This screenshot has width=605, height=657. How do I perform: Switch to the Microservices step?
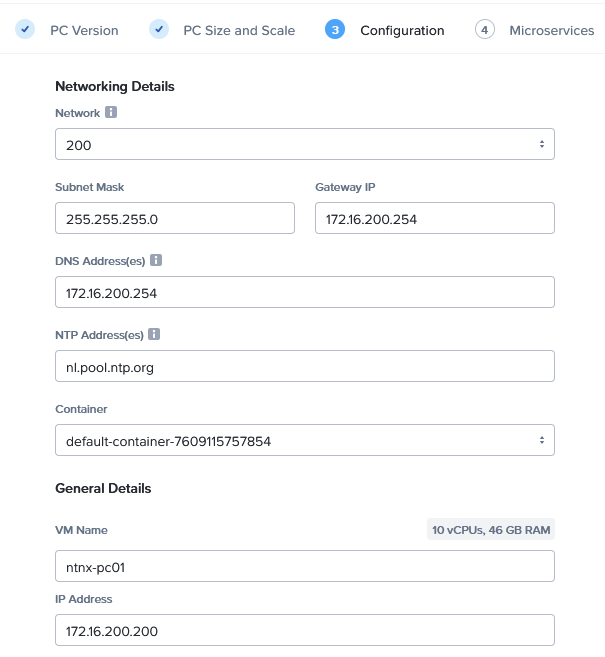(x=551, y=30)
